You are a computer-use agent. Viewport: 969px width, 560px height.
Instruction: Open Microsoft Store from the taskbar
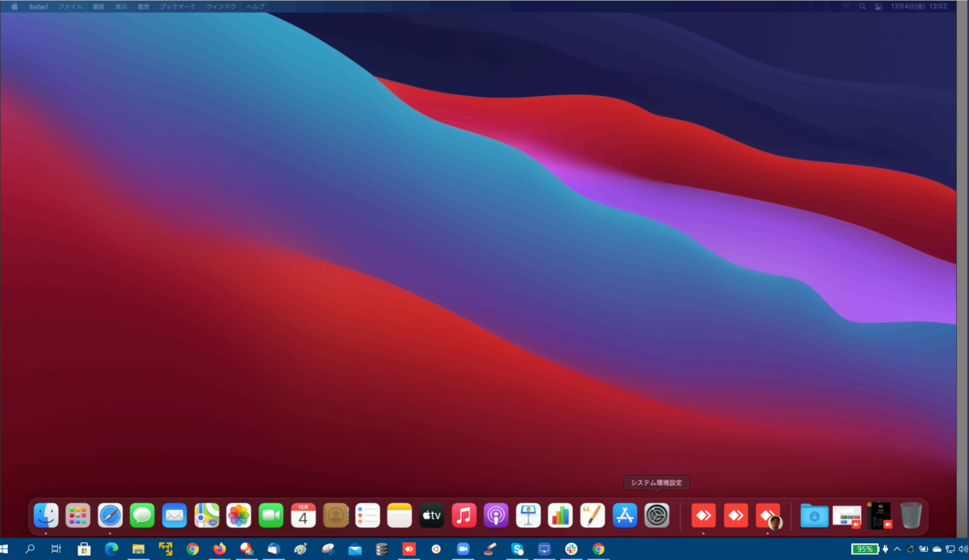83,550
